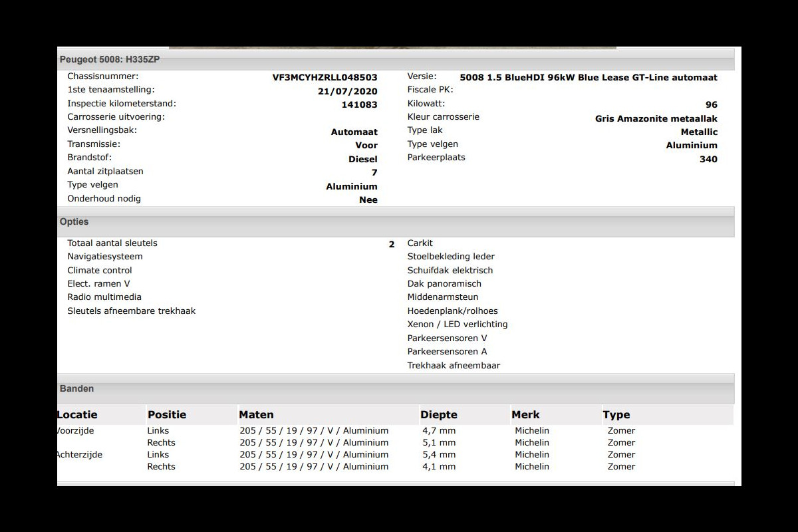Click the Schuifdak elektrisch option
The height and width of the screenshot is (532, 798).
click(x=450, y=270)
